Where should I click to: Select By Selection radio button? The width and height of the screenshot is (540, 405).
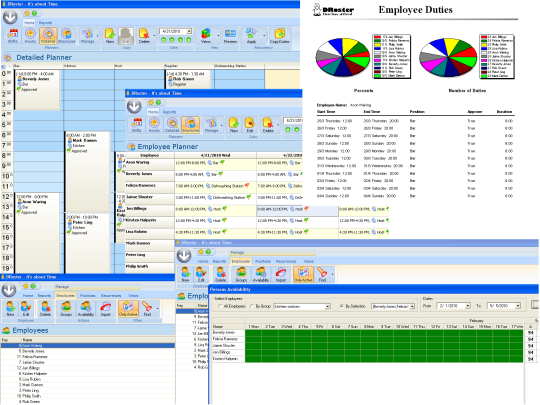[342, 306]
